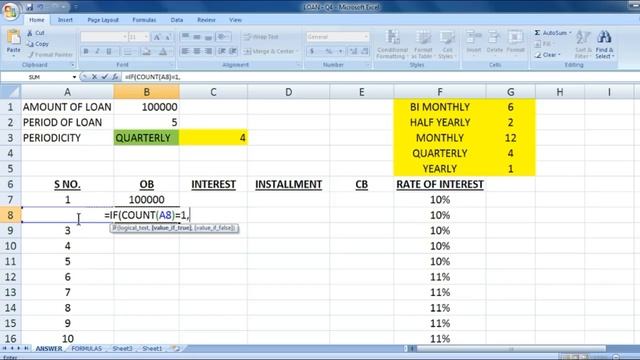Toggle Wrap Text
This screenshot has height=360, width=640.
tap(261, 37)
